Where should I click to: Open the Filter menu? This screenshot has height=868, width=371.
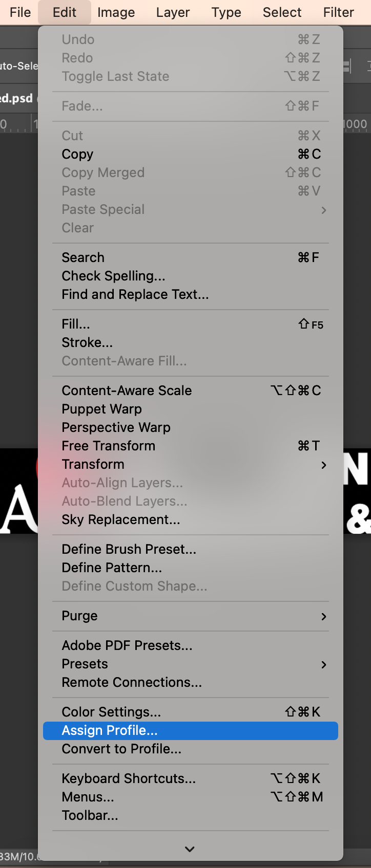pyautogui.click(x=338, y=12)
